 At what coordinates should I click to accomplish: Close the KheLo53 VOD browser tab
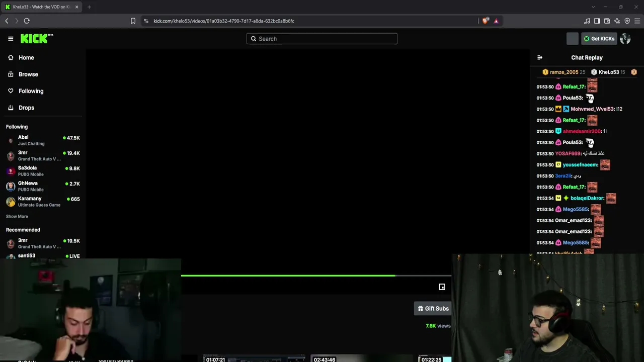tap(76, 7)
